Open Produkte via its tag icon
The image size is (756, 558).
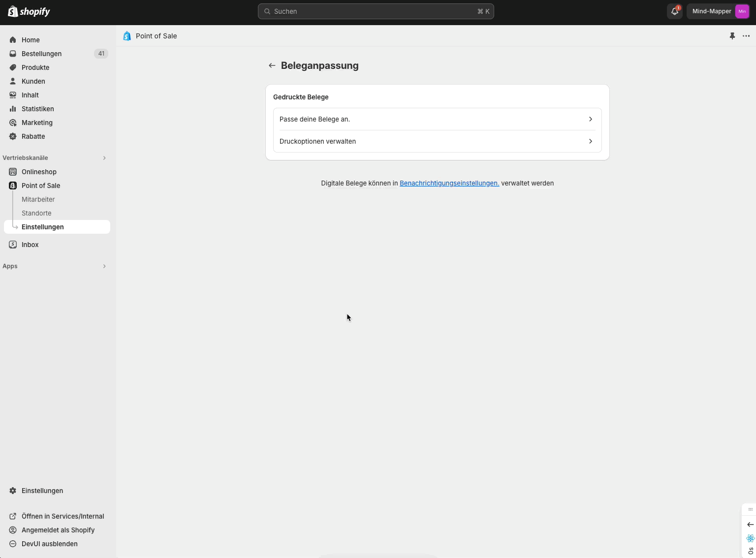(x=13, y=67)
